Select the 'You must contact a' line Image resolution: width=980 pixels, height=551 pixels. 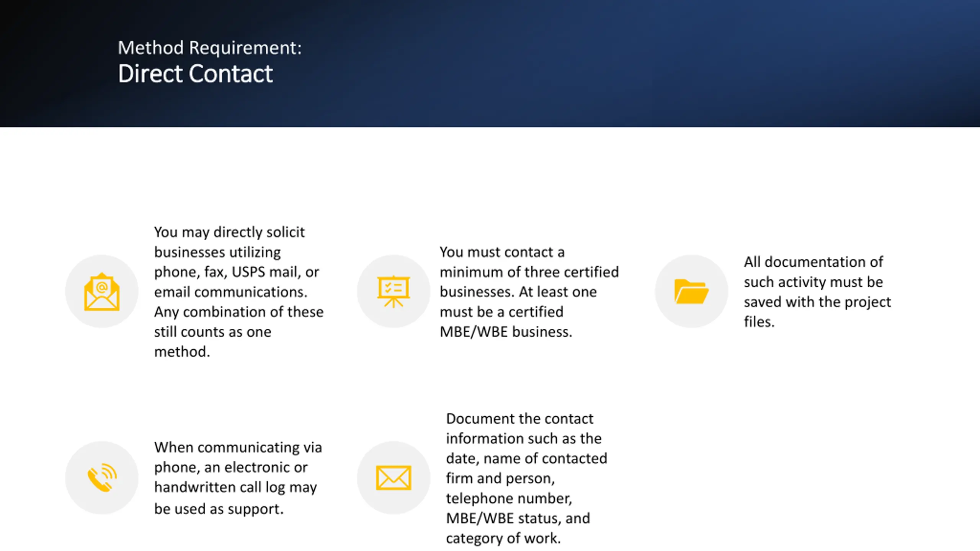click(502, 252)
